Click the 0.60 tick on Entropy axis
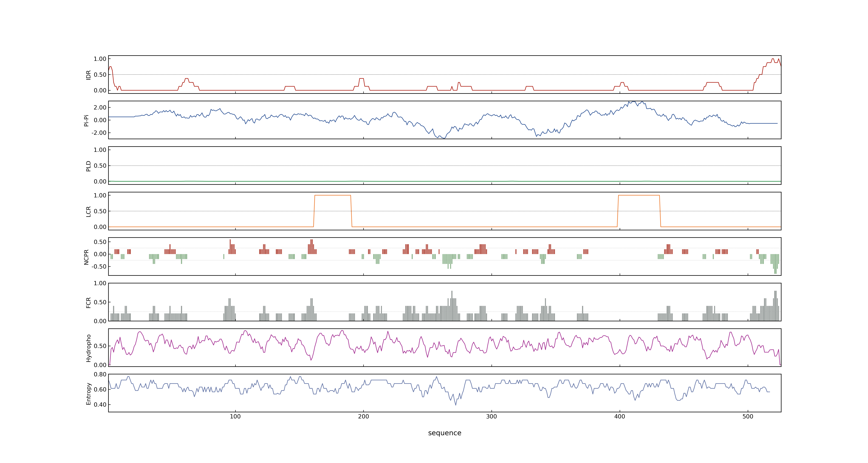 click(x=100, y=390)
